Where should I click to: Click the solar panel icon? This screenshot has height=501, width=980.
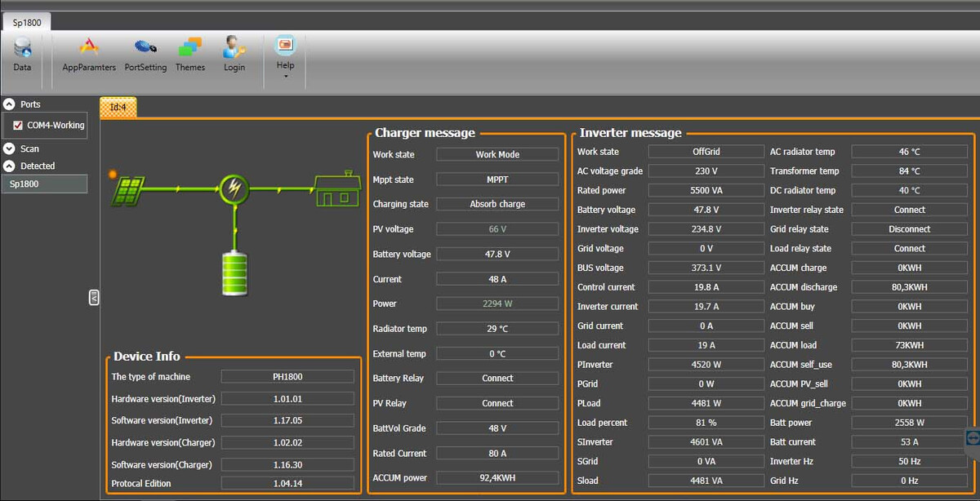128,190
